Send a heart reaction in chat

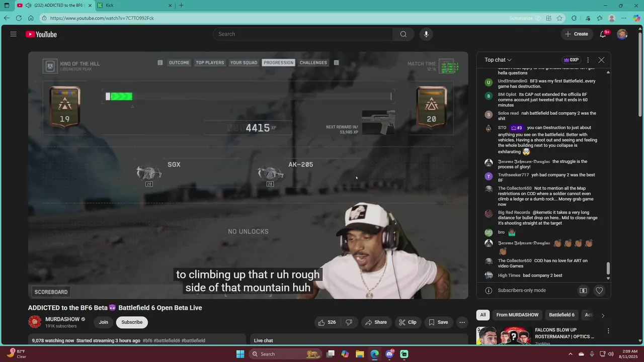pos(599,290)
